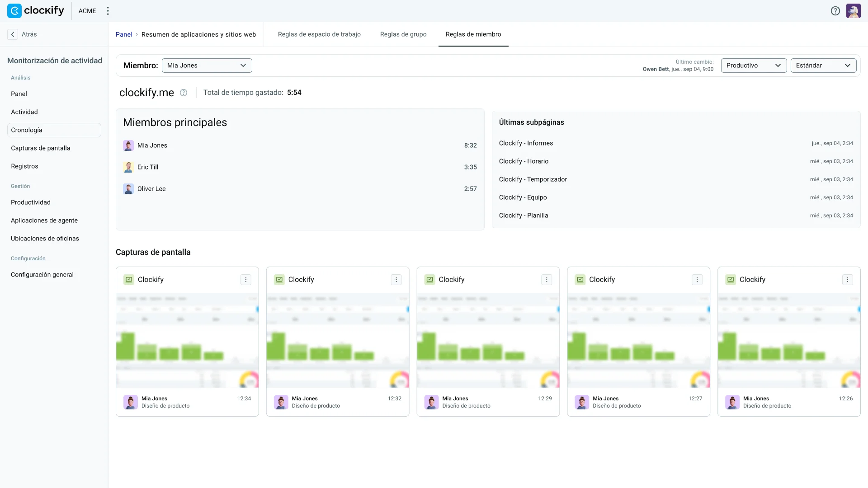The height and width of the screenshot is (488, 868).
Task: Click Eric Till's avatar
Action: [128, 167]
